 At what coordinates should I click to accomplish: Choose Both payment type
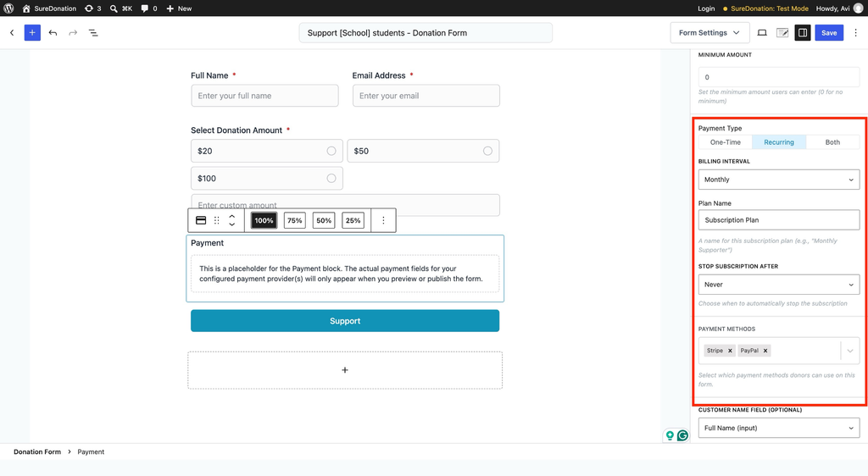(x=832, y=142)
